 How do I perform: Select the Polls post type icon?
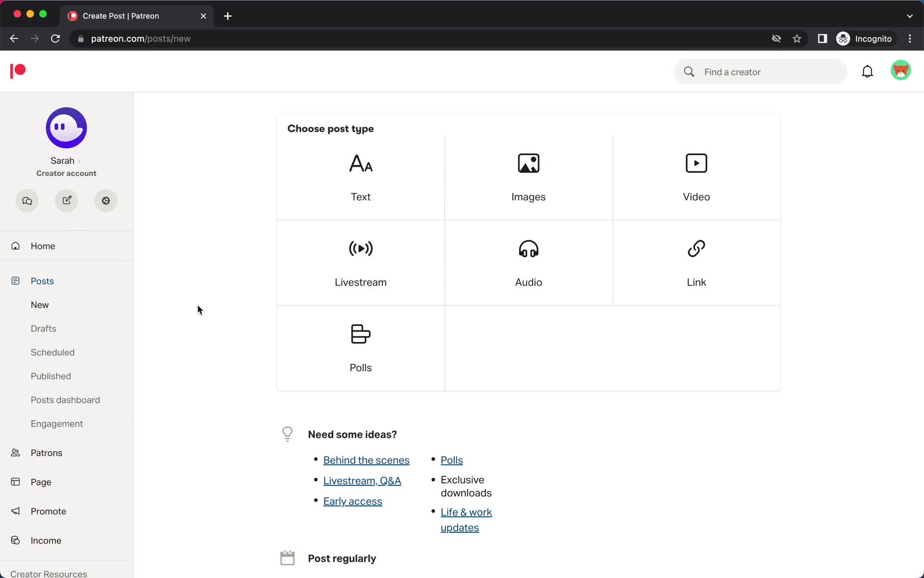[360, 334]
